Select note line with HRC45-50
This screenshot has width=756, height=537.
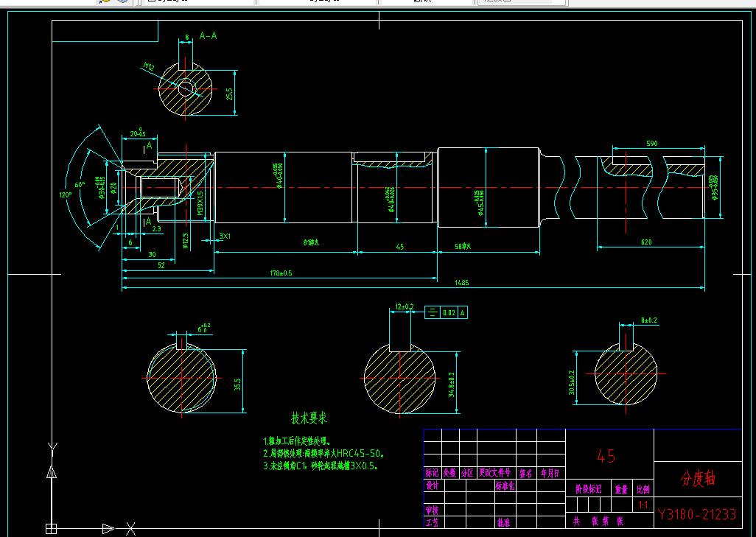[x=323, y=454]
